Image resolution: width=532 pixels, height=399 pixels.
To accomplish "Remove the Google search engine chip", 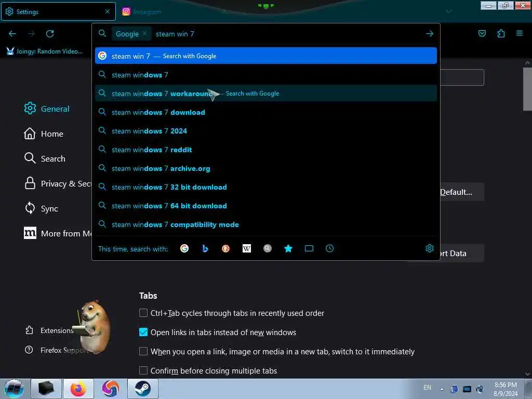I will [x=144, y=33].
